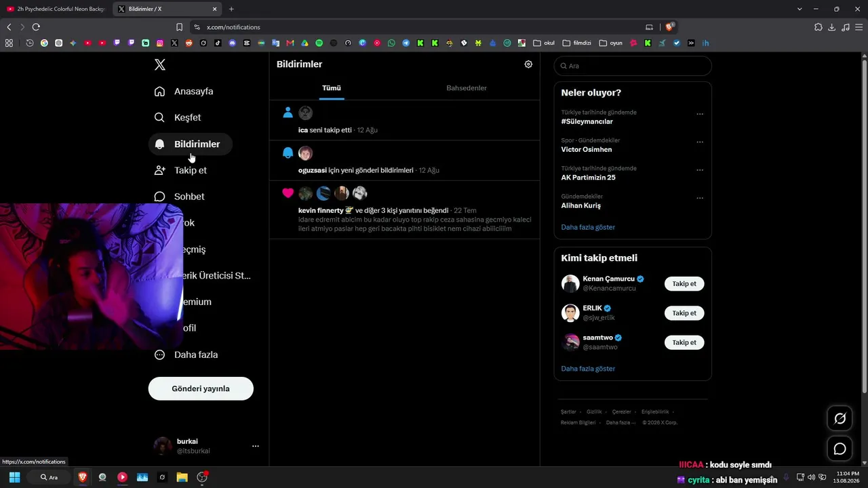Open the #Süleymancılar trending topic
The width and height of the screenshot is (868, 488).
tap(587, 122)
